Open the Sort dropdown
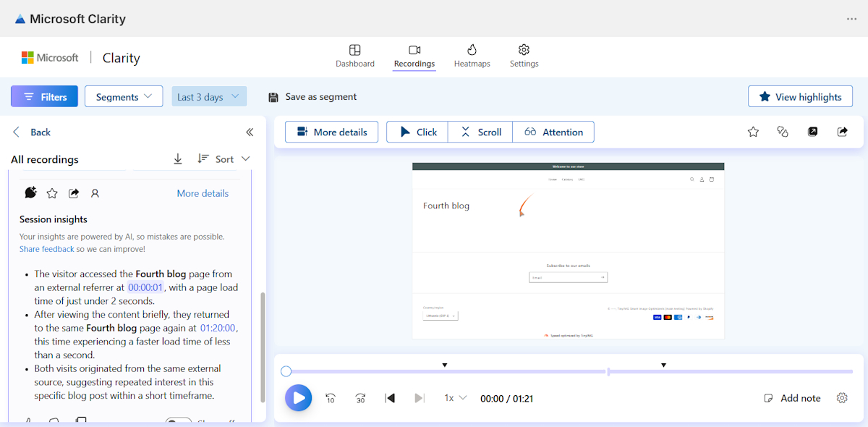868x427 pixels. tap(224, 158)
